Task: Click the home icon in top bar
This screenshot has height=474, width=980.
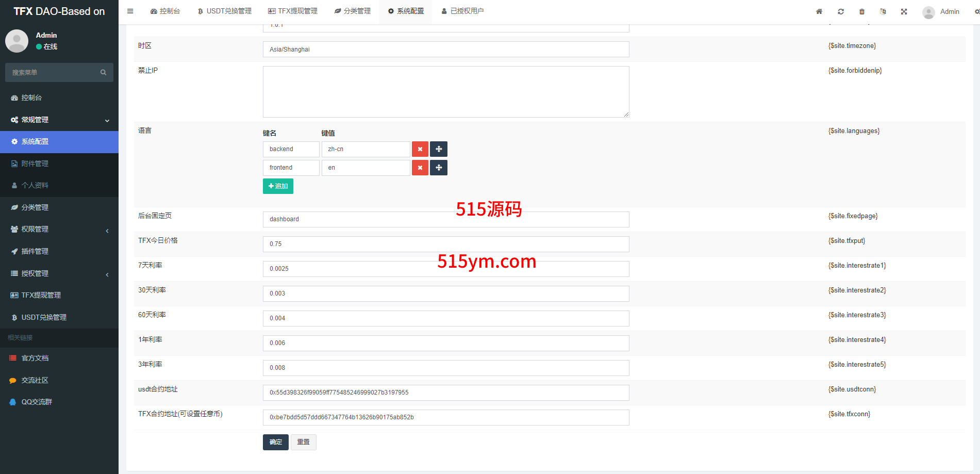Action: [819, 11]
